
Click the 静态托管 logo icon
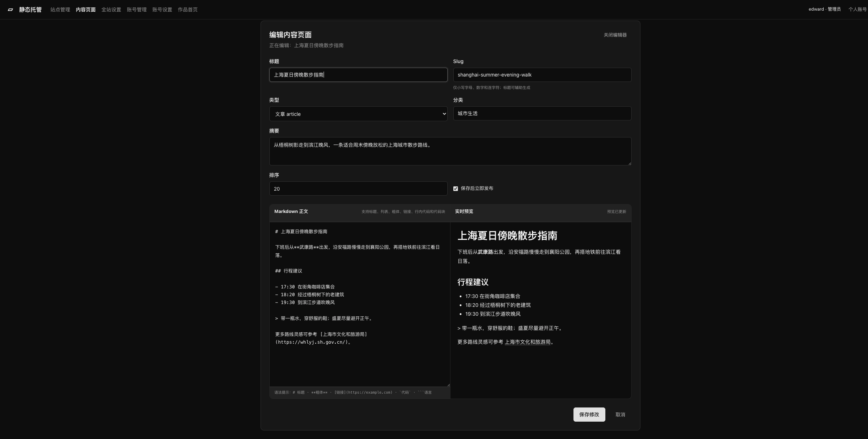pos(10,10)
